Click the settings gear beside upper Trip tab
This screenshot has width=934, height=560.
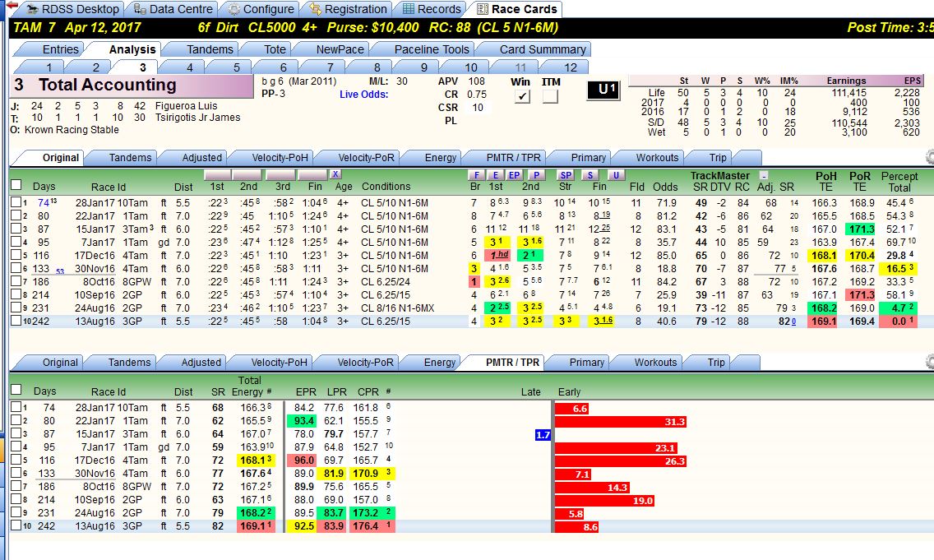coord(931,157)
